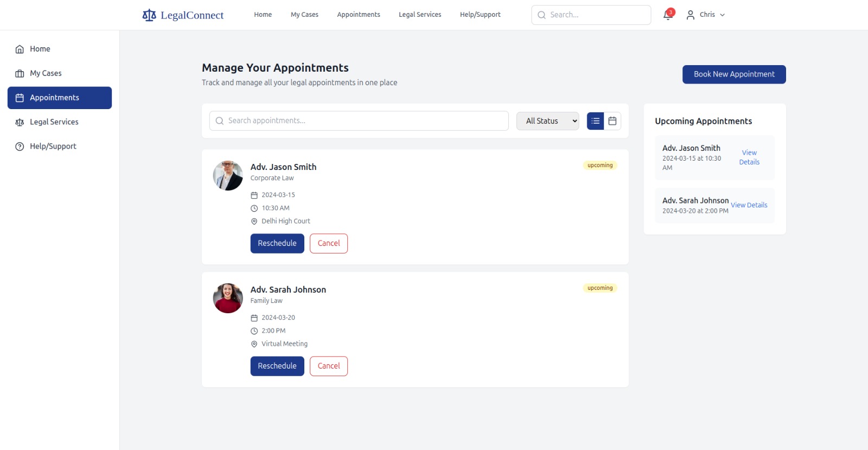This screenshot has height=450, width=868.
Task: Click the sidebar Legal Services scales icon
Action: coord(20,123)
